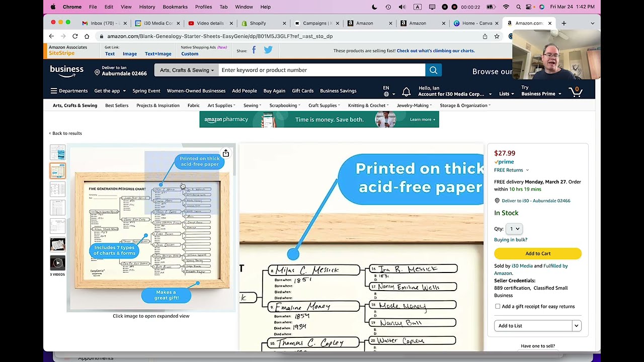Expand the Get the app dropdown
The height and width of the screenshot is (362, 644).
click(x=110, y=91)
